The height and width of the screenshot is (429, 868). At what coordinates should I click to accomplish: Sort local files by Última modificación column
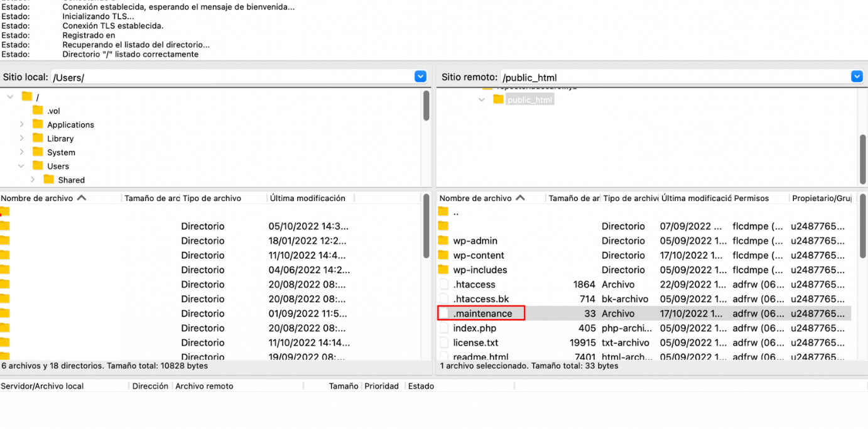307,198
